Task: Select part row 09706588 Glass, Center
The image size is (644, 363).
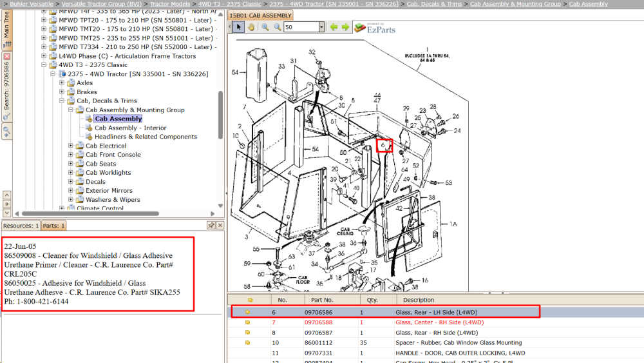Action: (436, 322)
